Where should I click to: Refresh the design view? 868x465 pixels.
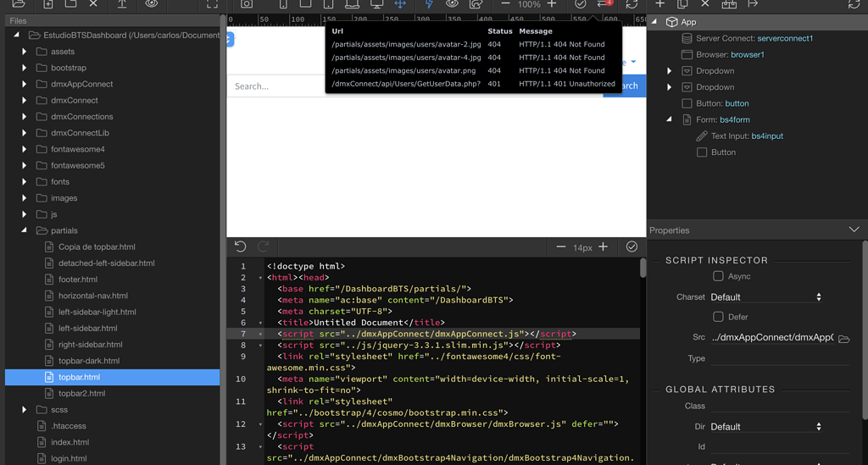coord(632,3)
